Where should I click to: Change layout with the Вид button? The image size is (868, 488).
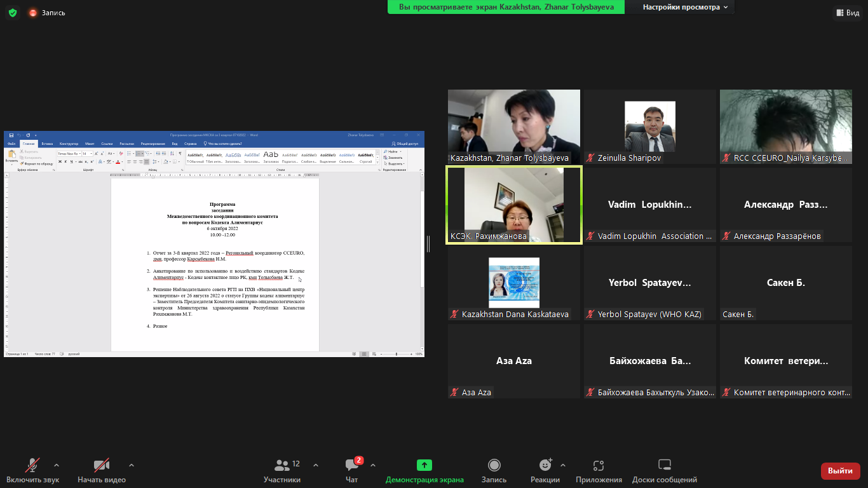point(846,13)
